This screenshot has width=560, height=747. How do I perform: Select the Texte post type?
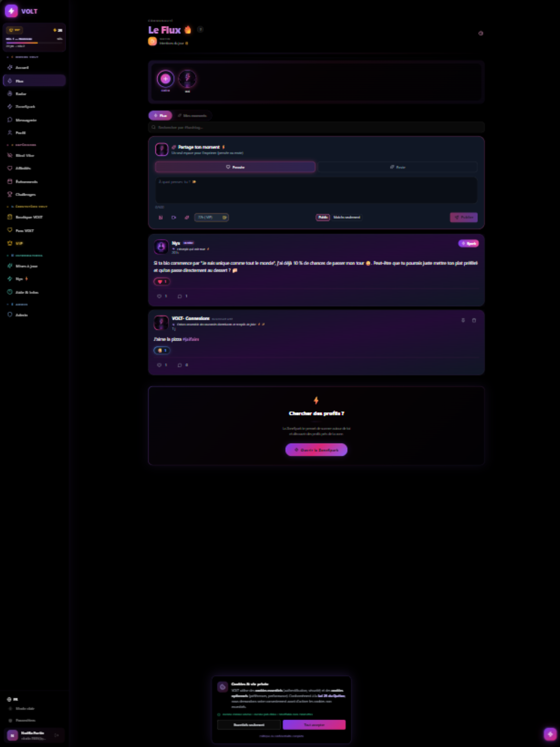(398, 167)
